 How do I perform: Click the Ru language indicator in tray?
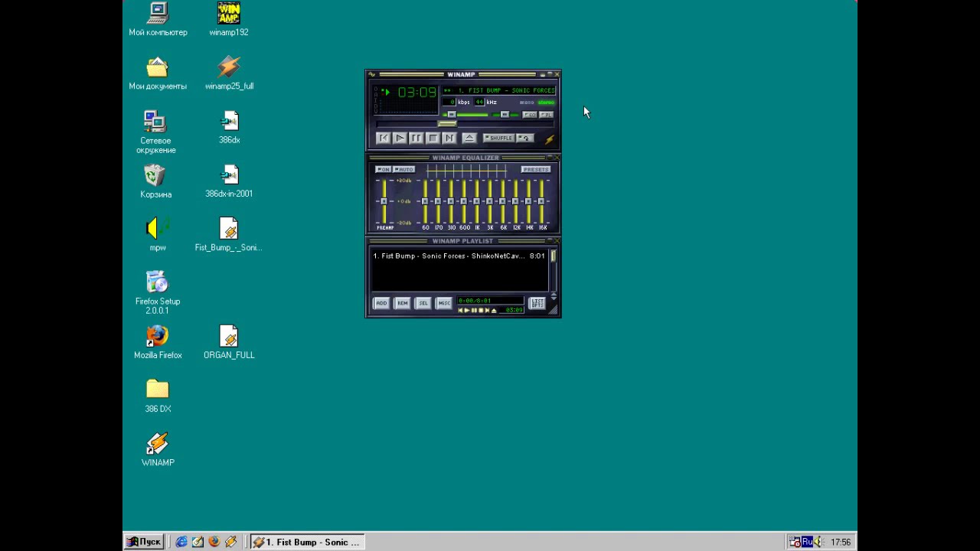[807, 542]
